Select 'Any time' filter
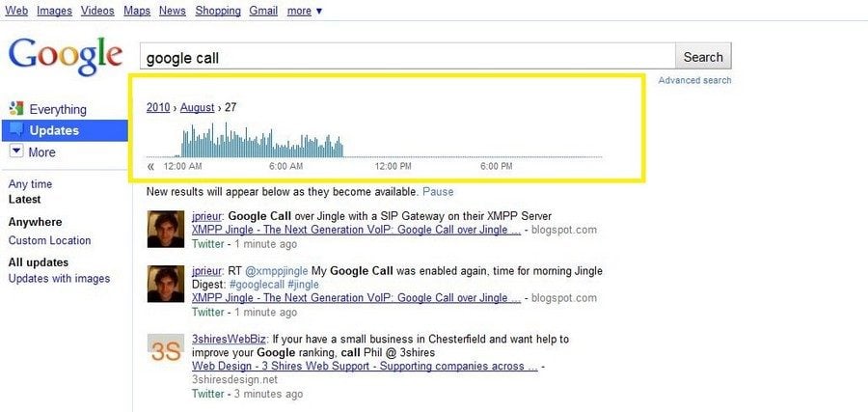 31,184
